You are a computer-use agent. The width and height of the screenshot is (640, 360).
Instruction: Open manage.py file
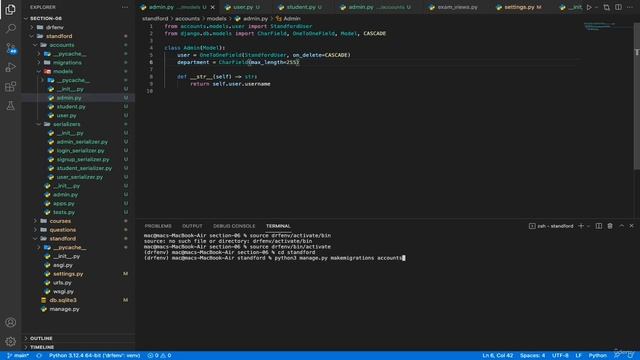click(64, 309)
